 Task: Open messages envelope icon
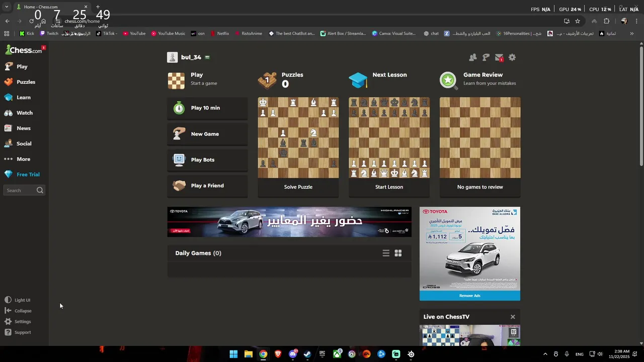[499, 58]
